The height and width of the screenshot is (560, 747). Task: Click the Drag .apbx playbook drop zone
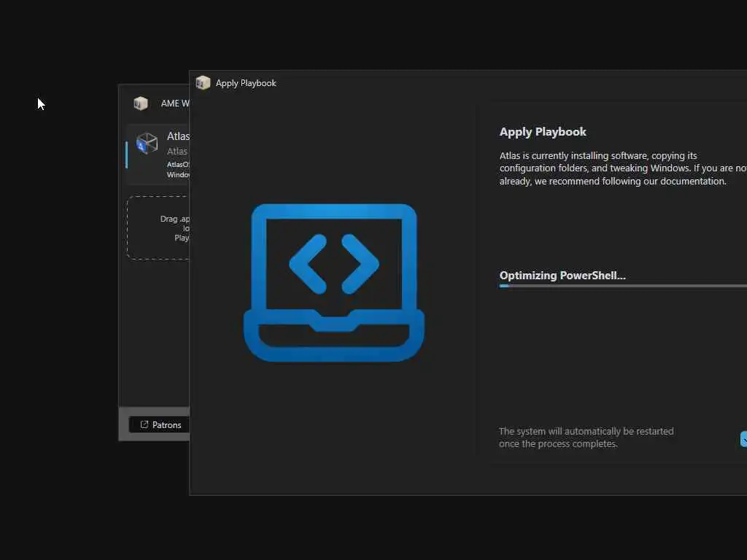tap(158, 227)
